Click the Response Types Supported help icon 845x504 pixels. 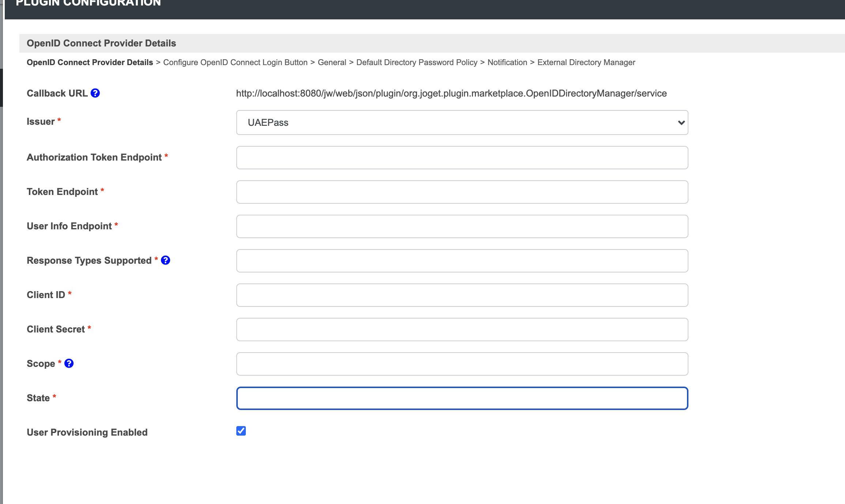point(165,260)
